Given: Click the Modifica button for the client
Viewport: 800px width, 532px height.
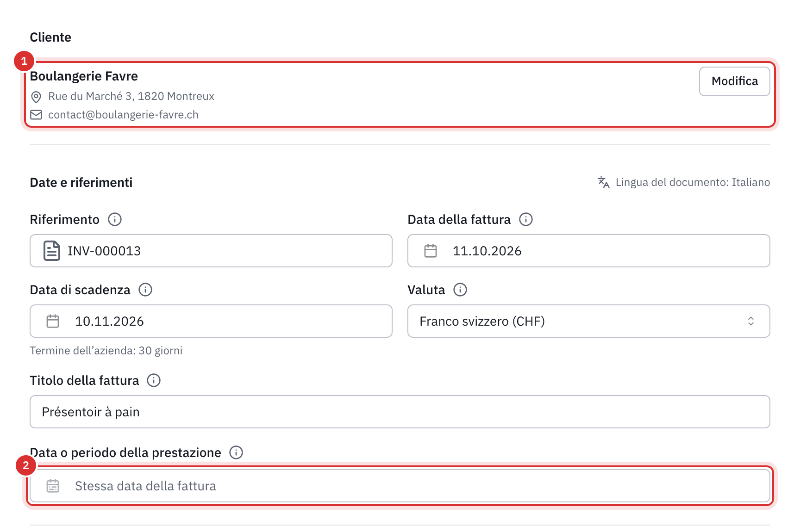Looking at the screenshot, I should 734,81.
